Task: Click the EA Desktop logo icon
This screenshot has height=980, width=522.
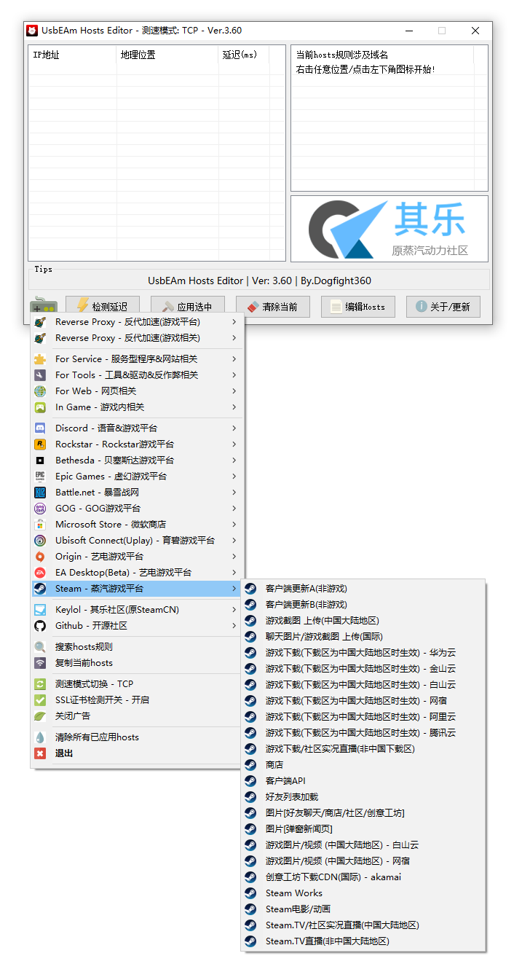Action: [x=41, y=573]
